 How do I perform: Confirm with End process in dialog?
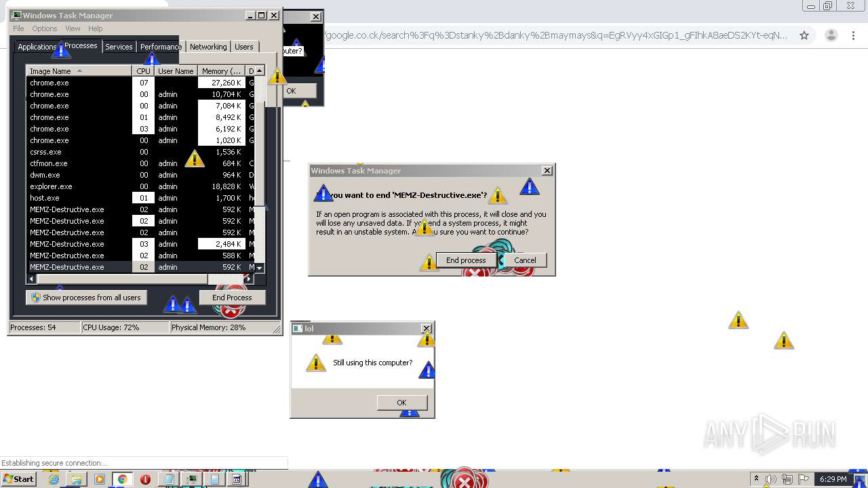[466, 260]
